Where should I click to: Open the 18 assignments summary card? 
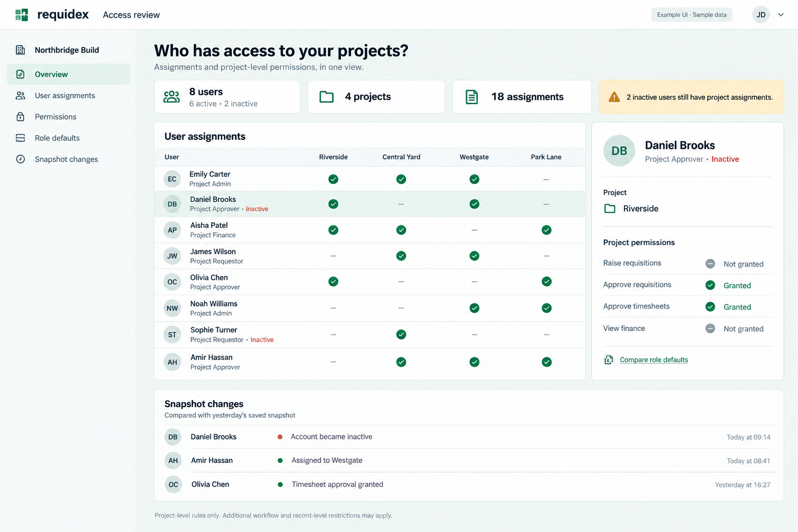tap(522, 97)
